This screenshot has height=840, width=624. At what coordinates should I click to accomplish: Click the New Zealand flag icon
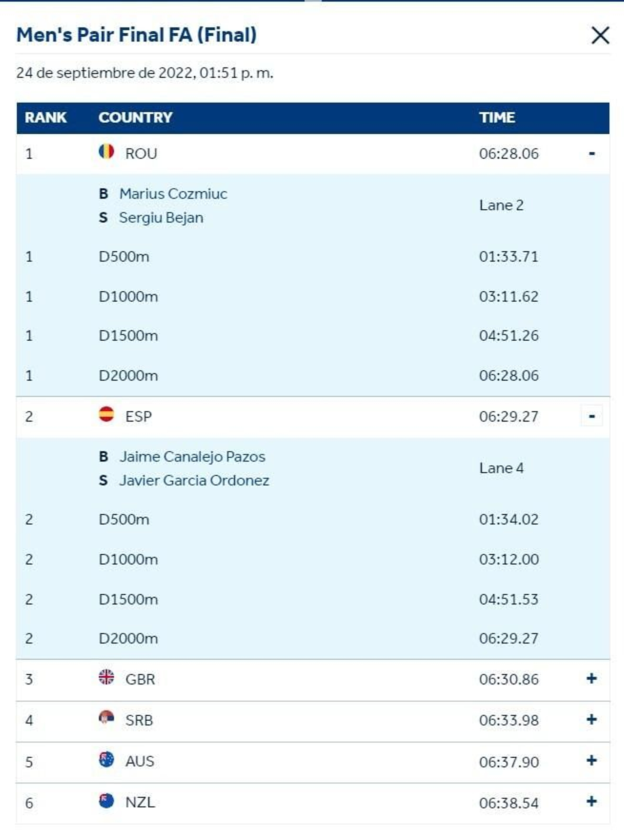106,800
